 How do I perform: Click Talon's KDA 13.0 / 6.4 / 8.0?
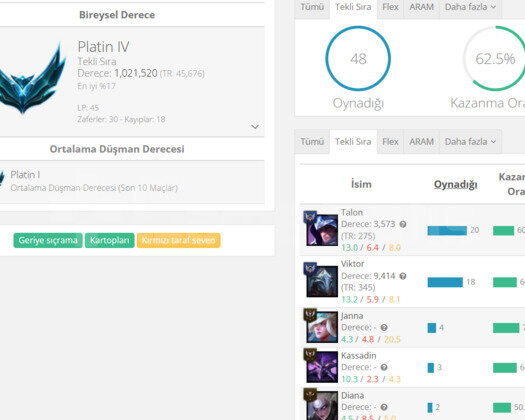pyautogui.click(x=371, y=248)
